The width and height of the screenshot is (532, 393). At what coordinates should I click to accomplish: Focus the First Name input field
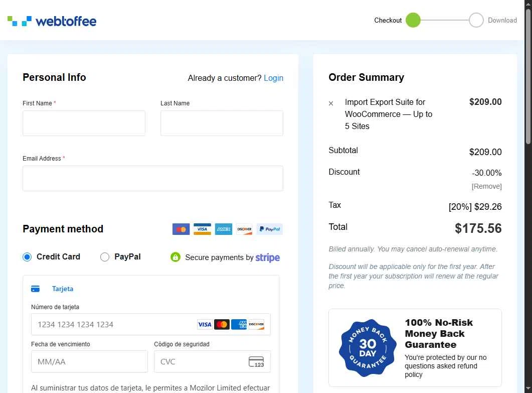tap(84, 123)
